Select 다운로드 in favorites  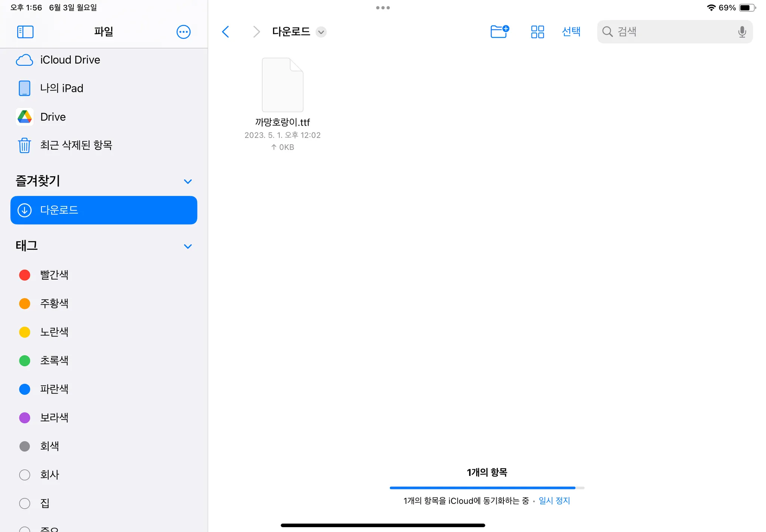[104, 210]
